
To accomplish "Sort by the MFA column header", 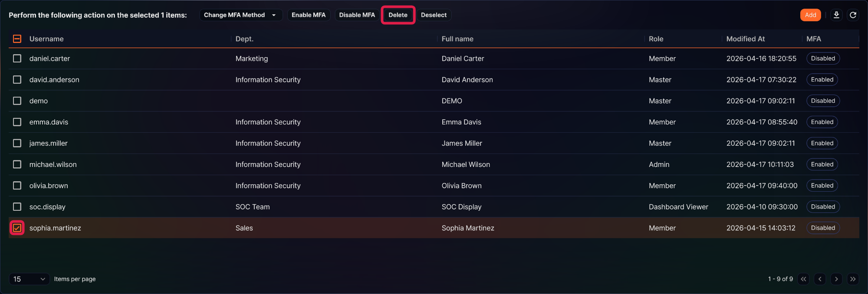I will point(814,39).
